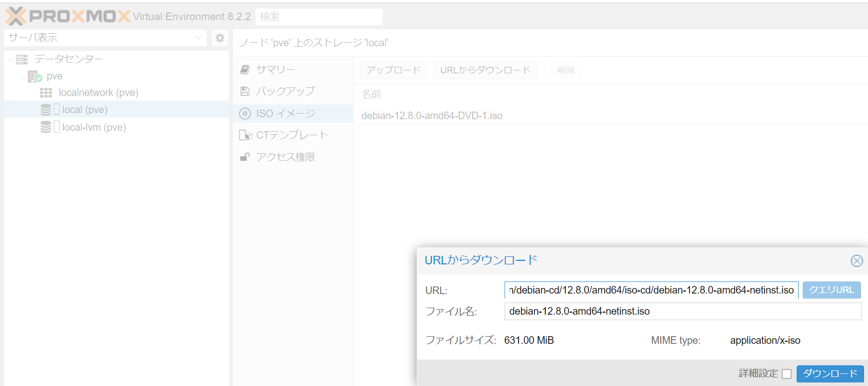Click the local (pve) storage disk icon
Viewport: 868px width, 386px height.
(x=46, y=110)
